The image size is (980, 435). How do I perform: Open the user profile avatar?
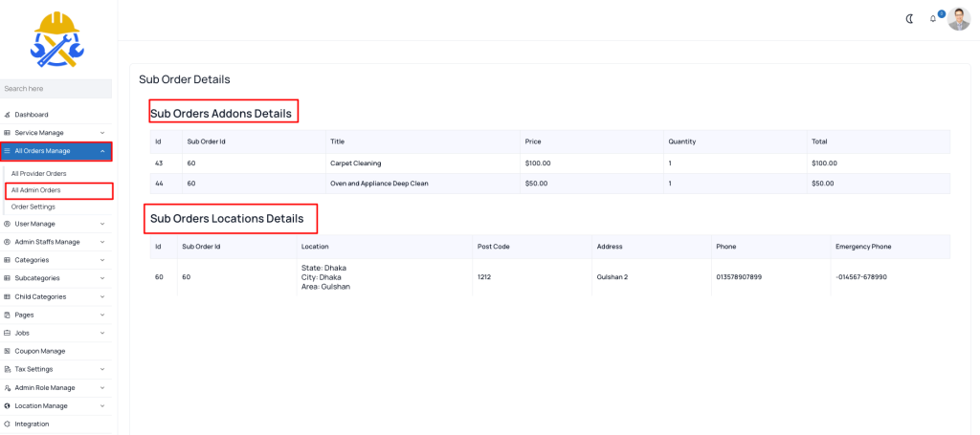959,19
